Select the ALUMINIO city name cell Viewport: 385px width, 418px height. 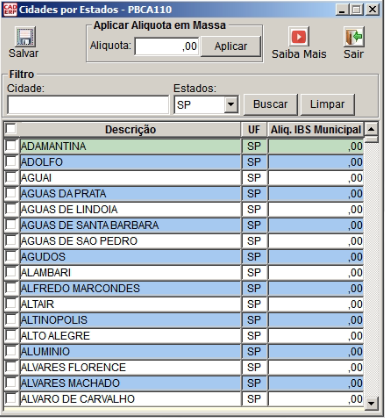pyautogui.click(x=130, y=351)
